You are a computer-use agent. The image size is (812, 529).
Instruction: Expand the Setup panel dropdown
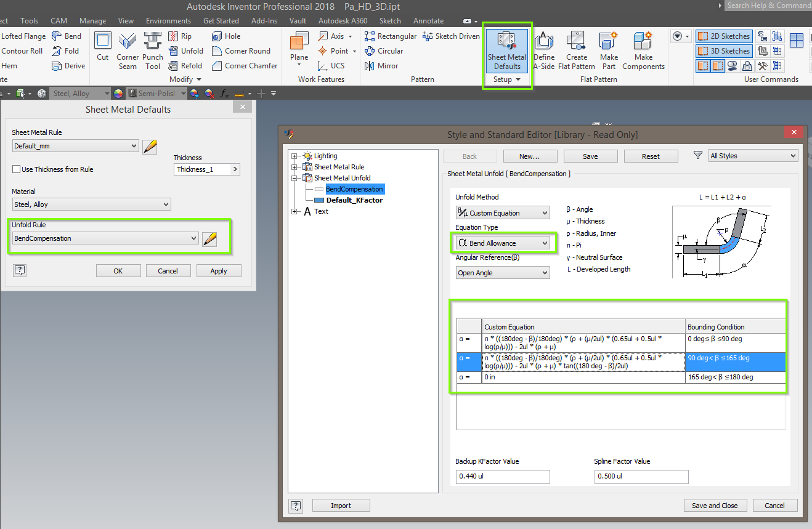click(x=507, y=79)
